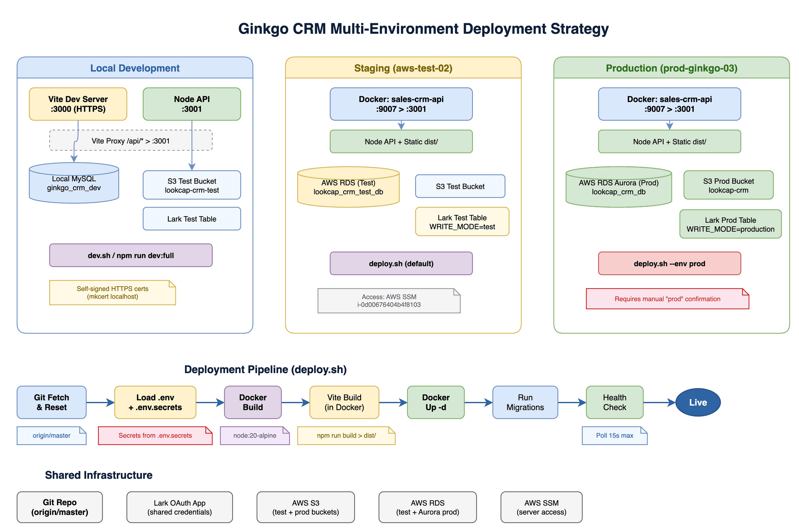Click the deploy.sh --env prod box
The height and width of the screenshot is (532, 799).
click(x=670, y=263)
